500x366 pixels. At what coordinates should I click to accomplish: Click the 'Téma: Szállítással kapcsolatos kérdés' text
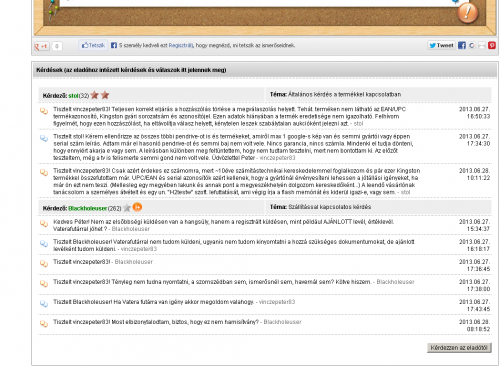point(320,207)
